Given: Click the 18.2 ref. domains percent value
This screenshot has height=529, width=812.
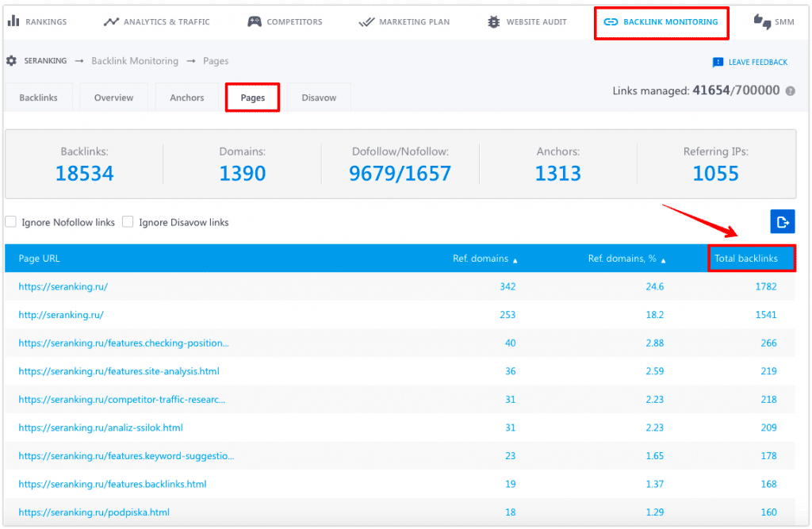Looking at the screenshot, I should [x=654, y=315].
